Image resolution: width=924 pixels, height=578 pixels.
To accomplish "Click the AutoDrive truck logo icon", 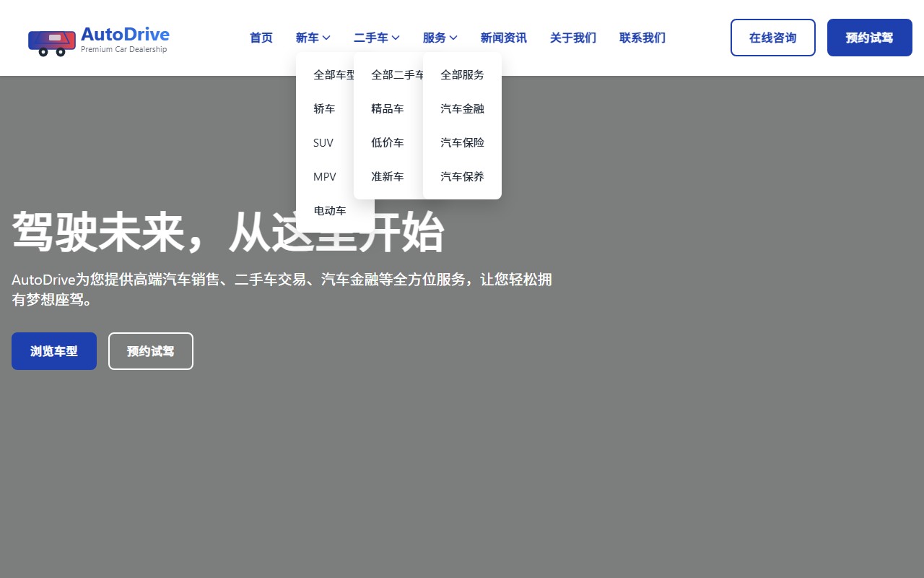I will click(51, 43).
